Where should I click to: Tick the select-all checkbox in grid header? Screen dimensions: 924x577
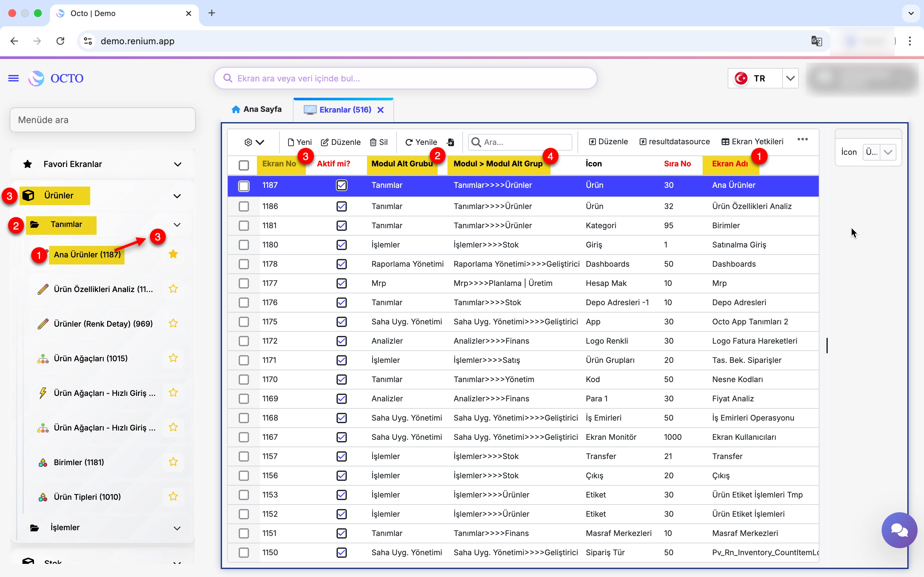coord(244,165)
